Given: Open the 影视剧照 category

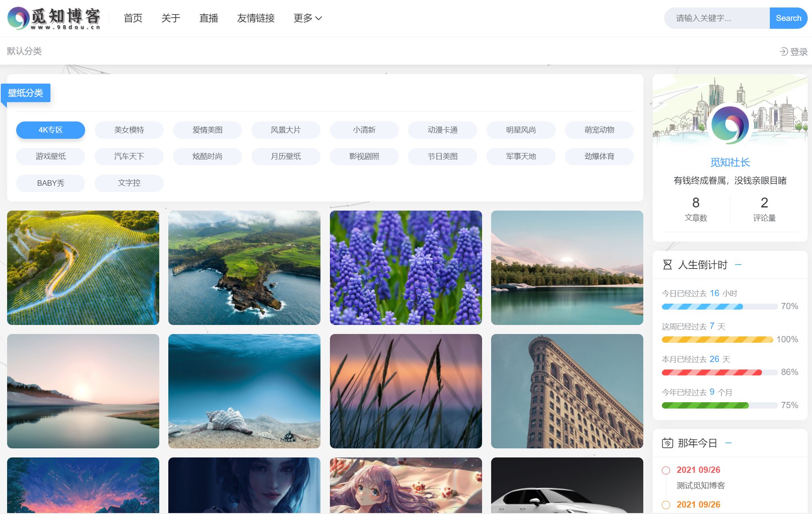Looking at the screenshot, I should point(364,157).
